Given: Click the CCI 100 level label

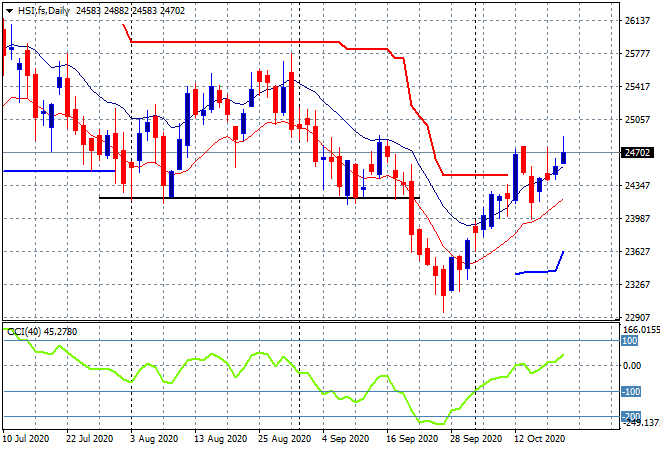Looking at the screenshot, I should (x=630, y=341).
